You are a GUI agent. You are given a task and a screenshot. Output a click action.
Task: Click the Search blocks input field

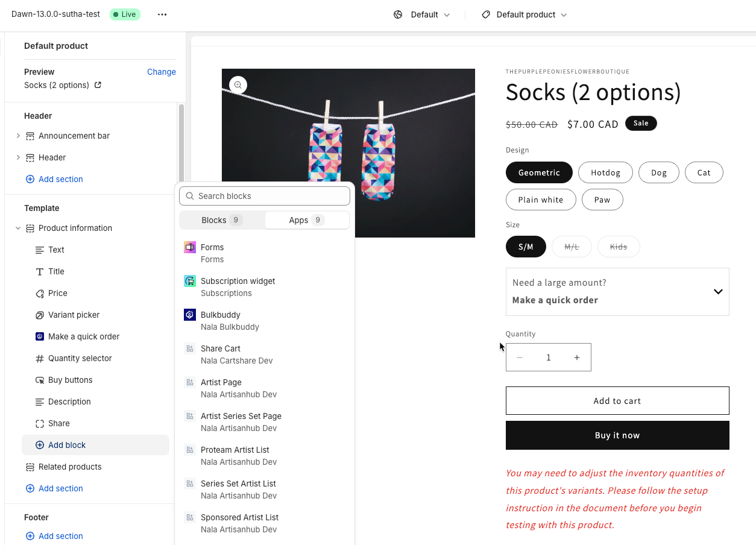tap(265, 196)
